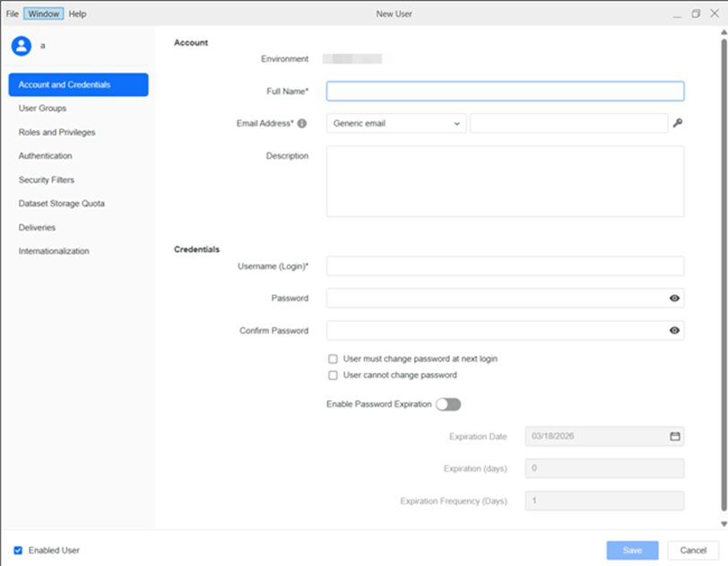Check User must change password at next login
Screen dimensions: 728x566
(x=333, y=359)
